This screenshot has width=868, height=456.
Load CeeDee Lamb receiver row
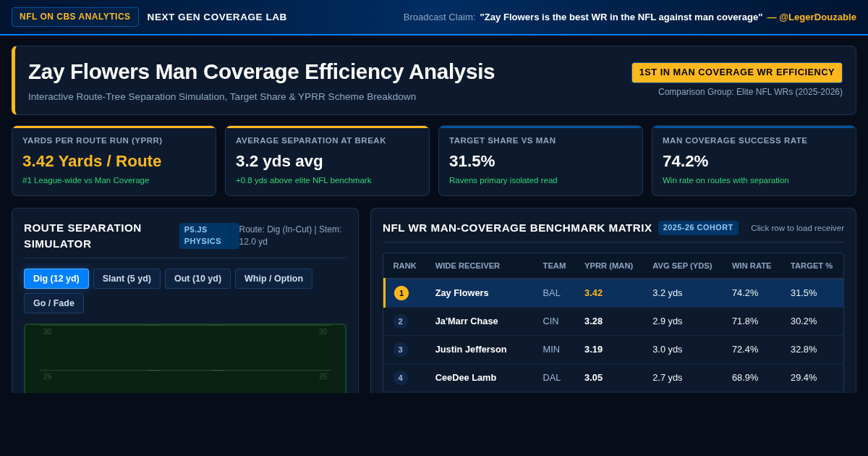coord(613,378)
